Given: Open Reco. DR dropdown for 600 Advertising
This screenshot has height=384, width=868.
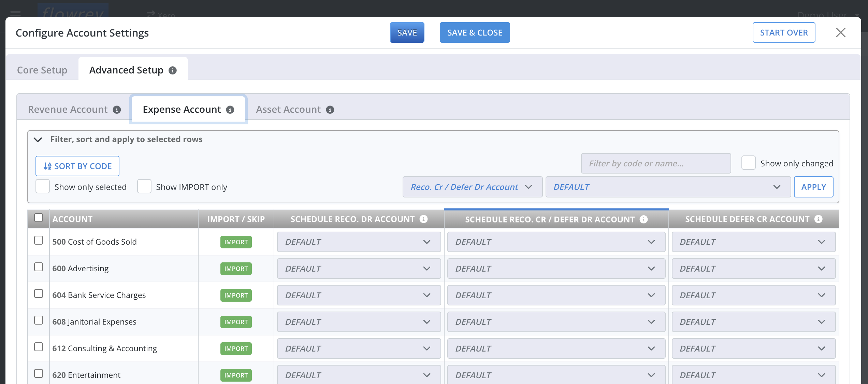Looking at the screenshot, I should [x=359, y=269].
